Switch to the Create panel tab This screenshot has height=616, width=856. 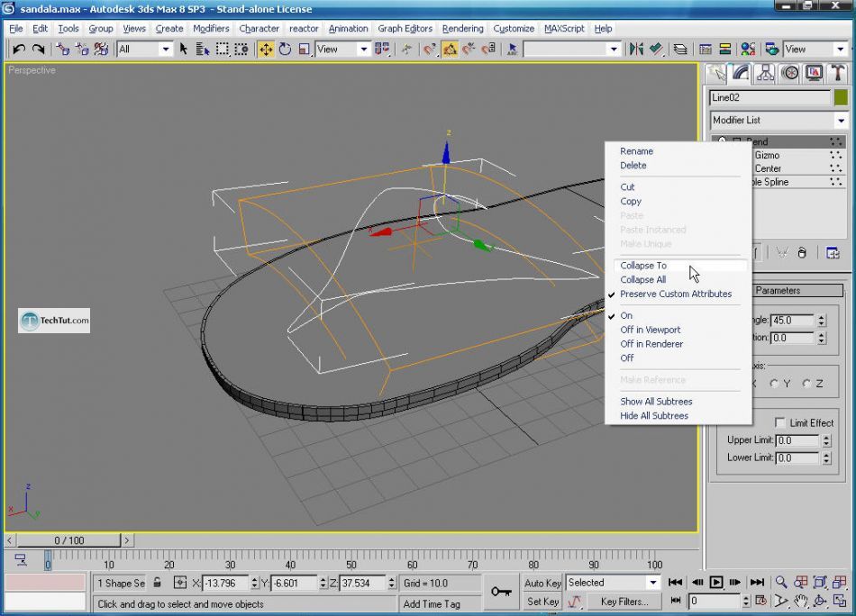pos(715,74)
